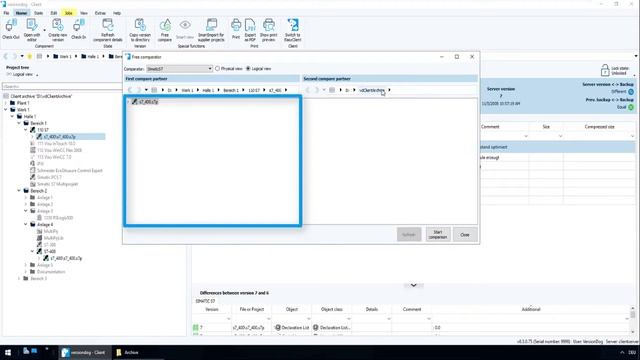Open the Comparator dropdown
The width and height of the screenshot is (640, 360).
pos(180,69)
